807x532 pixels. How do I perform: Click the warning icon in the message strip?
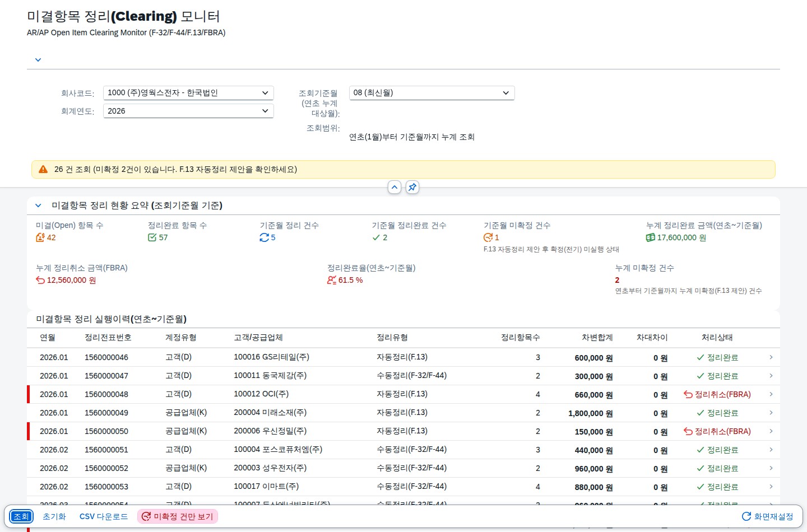click(x=43, y=169)
